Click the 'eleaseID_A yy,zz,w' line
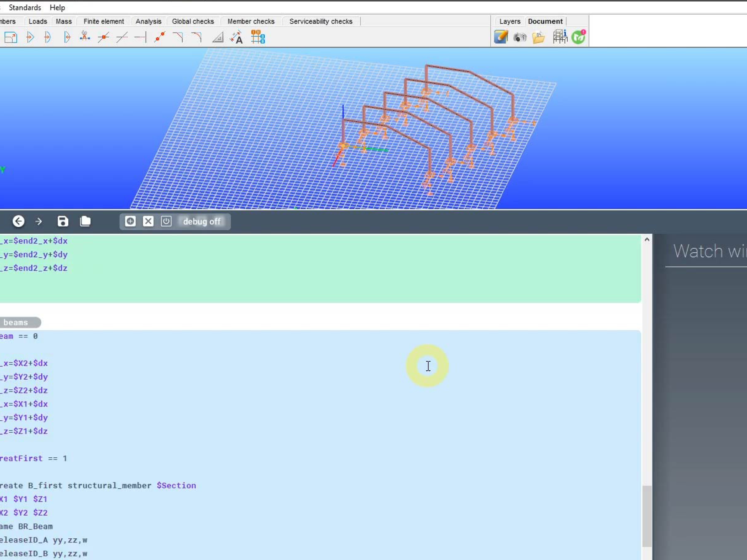 [44, 540]
